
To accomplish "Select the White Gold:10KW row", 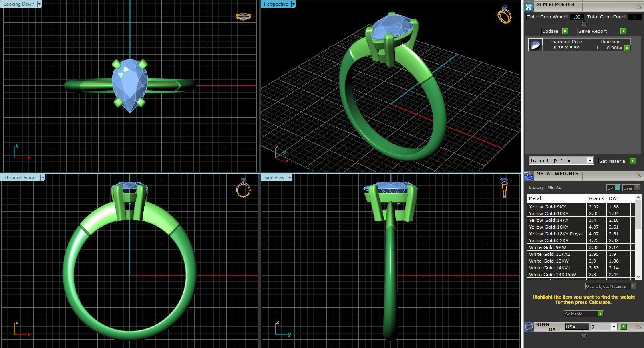I will pos(580,261).
